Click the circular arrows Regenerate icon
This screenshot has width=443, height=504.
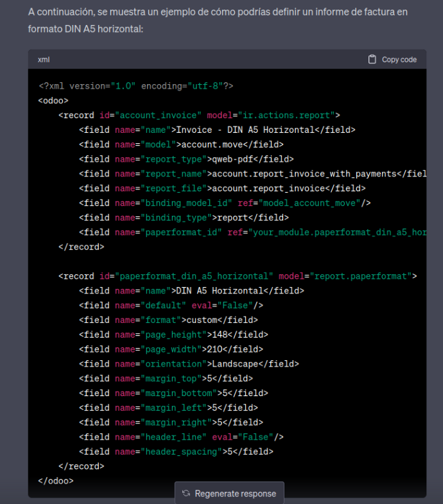point(186,494)
